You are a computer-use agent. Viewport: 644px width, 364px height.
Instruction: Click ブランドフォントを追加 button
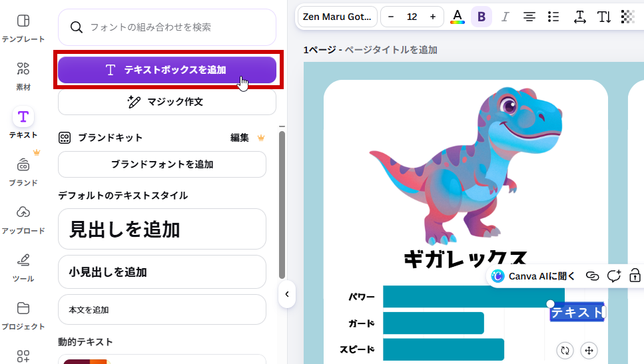pyautogui.click(x=162, y=164)
